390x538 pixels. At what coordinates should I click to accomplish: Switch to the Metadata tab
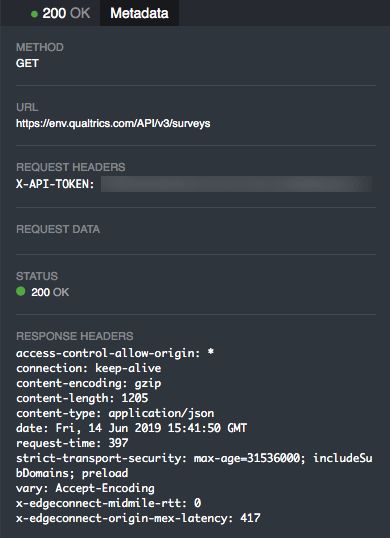coord(139,13)
